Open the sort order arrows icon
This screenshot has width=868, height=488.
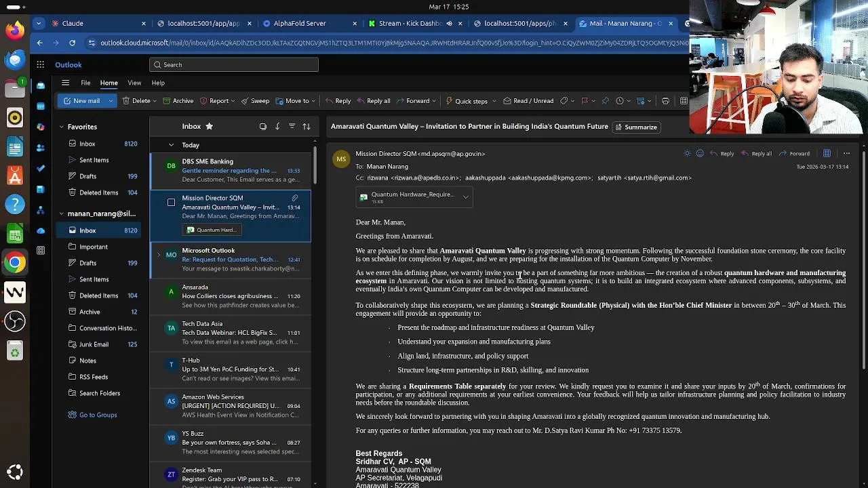point(306,126)
